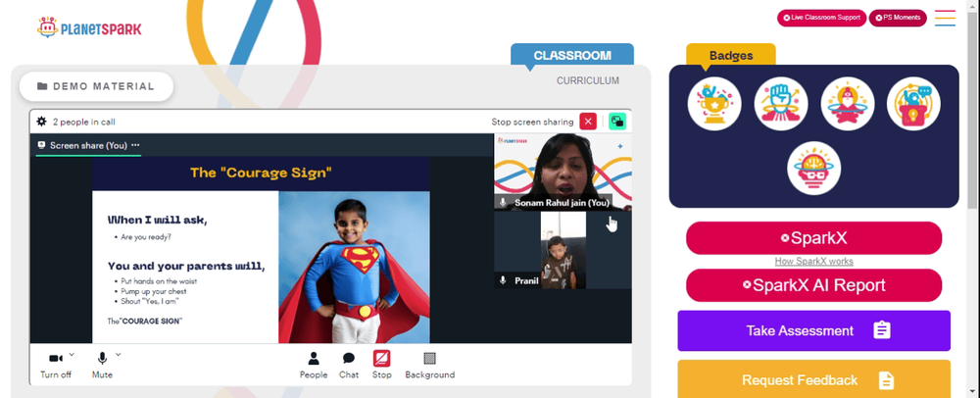Switch to the Curriculum tab
The image size is (980, 398).
click(x=587, y=80)
